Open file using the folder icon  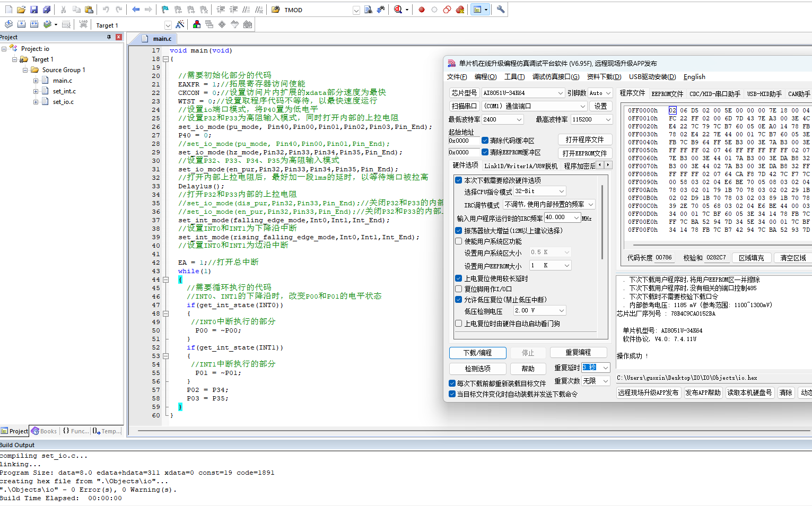pyautogui.click(x=21, y=10)
